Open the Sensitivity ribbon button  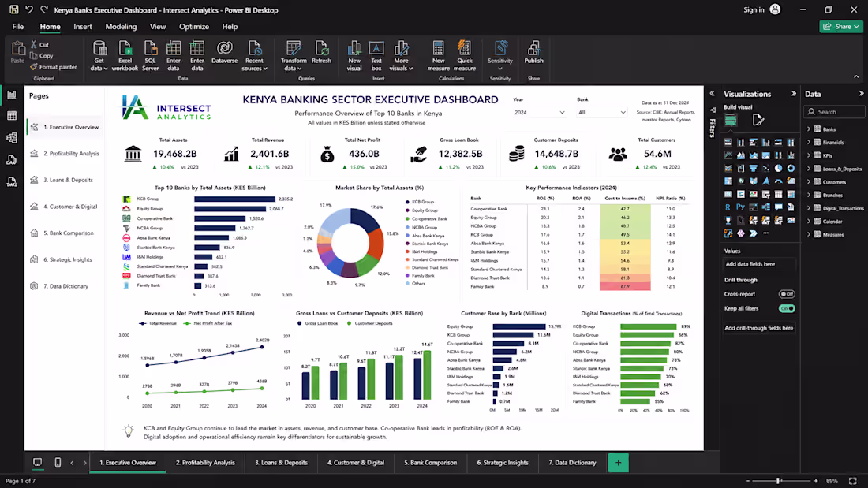(499, 56)
